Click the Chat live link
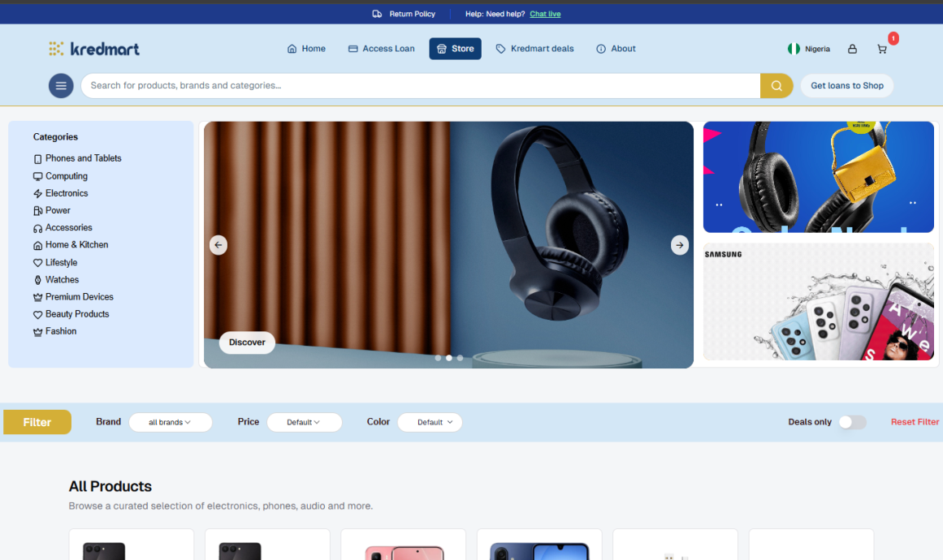 tap(545, 14)
